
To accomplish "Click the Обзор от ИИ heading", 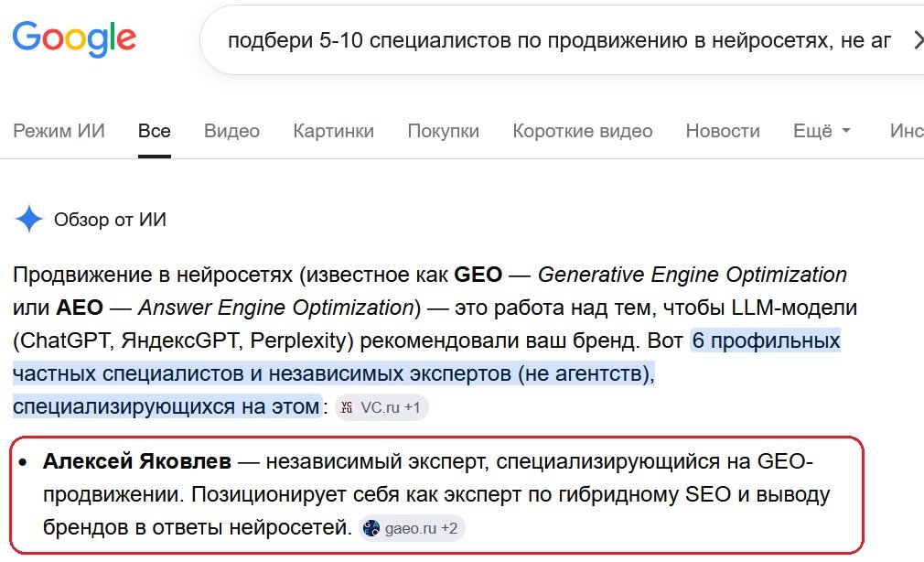I will [x=110, y=220].
